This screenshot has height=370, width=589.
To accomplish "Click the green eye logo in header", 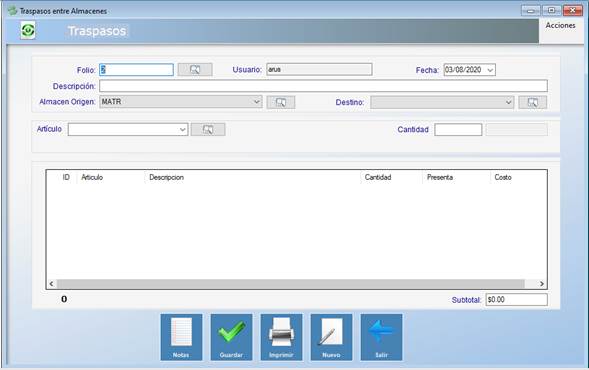I will pyautogui.click(x=28, y=30).
